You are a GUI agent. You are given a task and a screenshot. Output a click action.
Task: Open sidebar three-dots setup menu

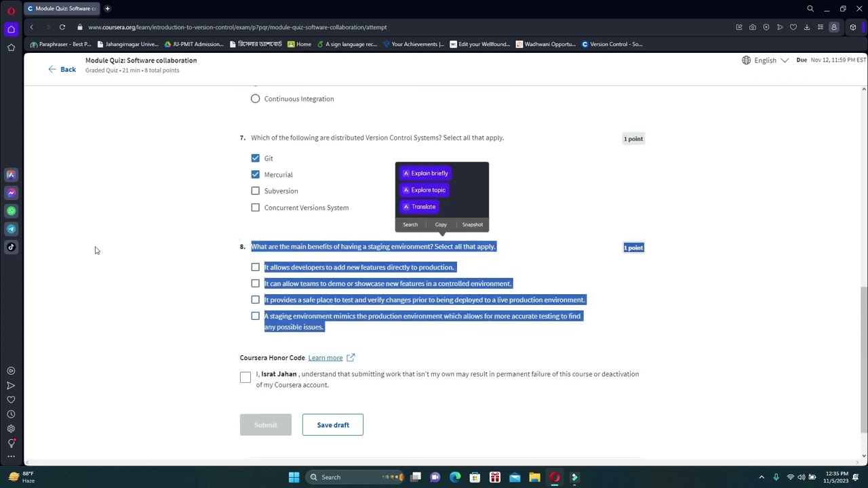click(x=11, y=456)
